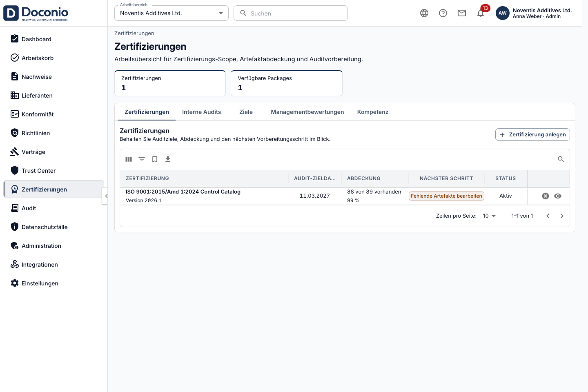This screenshot has height=392, width=588.
Task: Click the saved views bookmark icon
Action: [x=155, y=159]
